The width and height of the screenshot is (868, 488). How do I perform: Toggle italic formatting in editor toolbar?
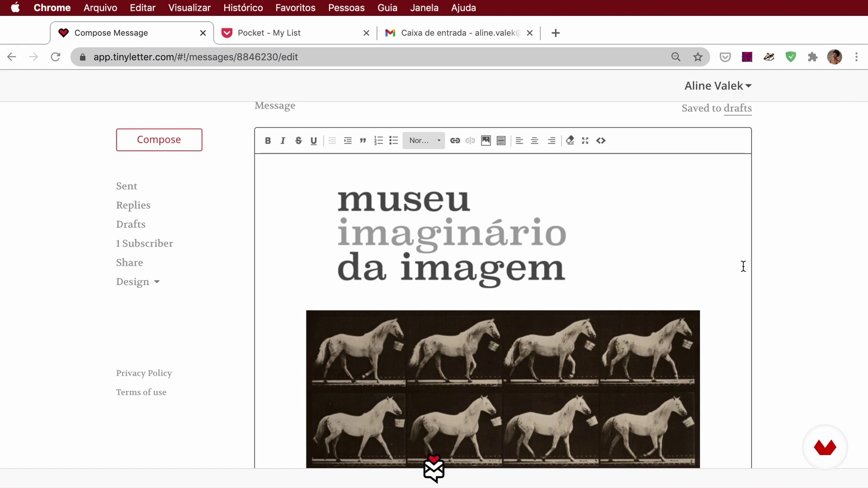[x=283, y=141]
